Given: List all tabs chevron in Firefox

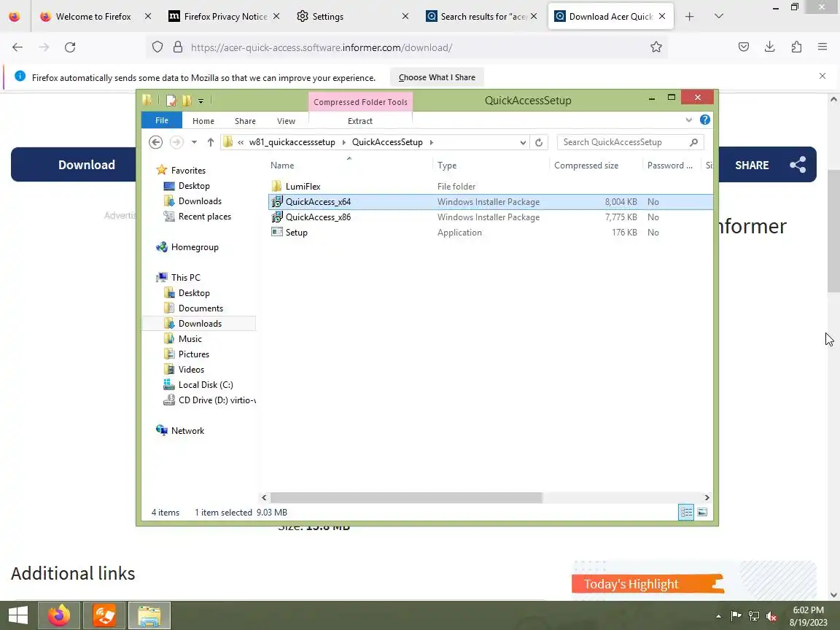Looking at the screenshot, I should coord(719,17).
